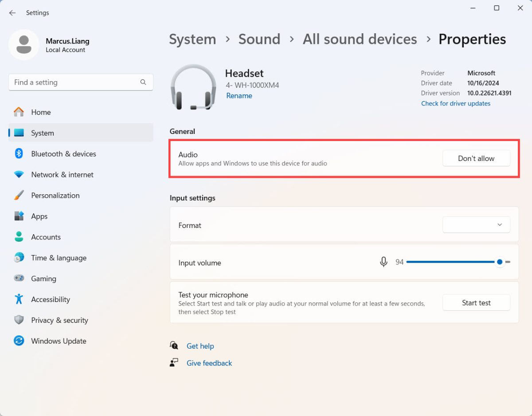Select Bluetooth & devices in the sidebar
Screen dimensions: 532x416
click(x=63, y=154)
